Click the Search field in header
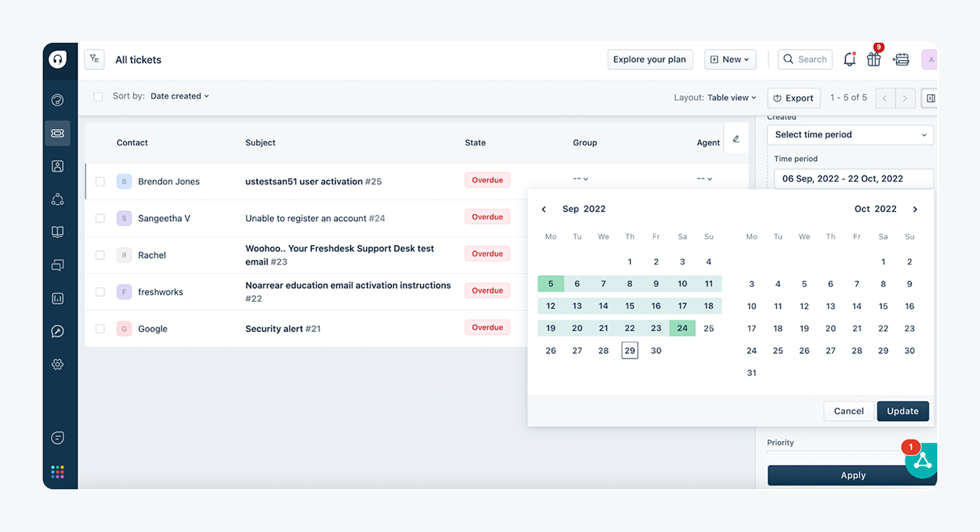Screen dimensions: 980x532 click(805, 59)
